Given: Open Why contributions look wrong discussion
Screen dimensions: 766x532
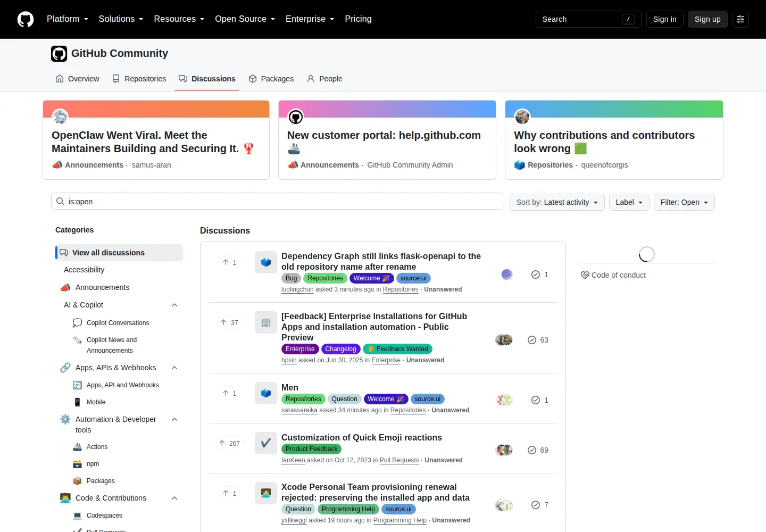Looking at the screenshot, I should tap(604, 142).
